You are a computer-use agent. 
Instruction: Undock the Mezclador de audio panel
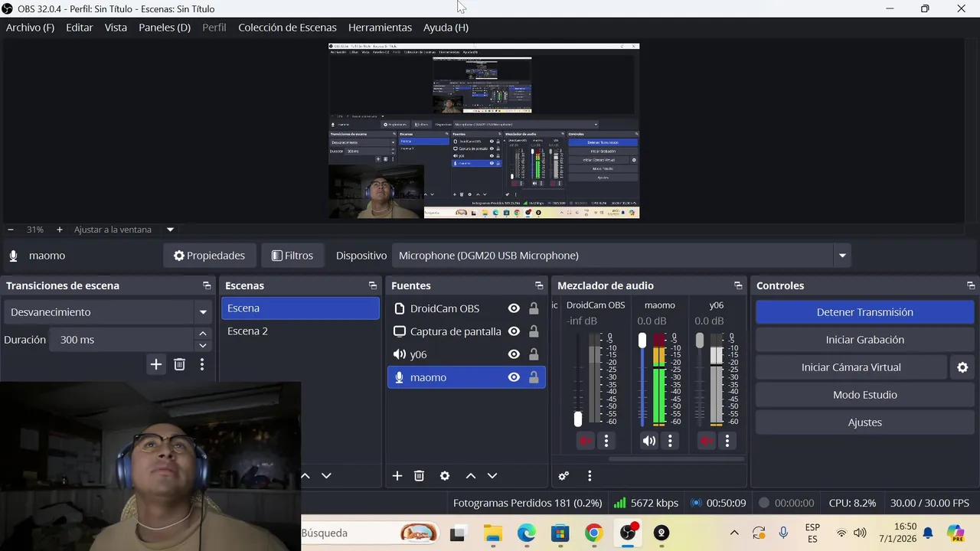[738, 285]
